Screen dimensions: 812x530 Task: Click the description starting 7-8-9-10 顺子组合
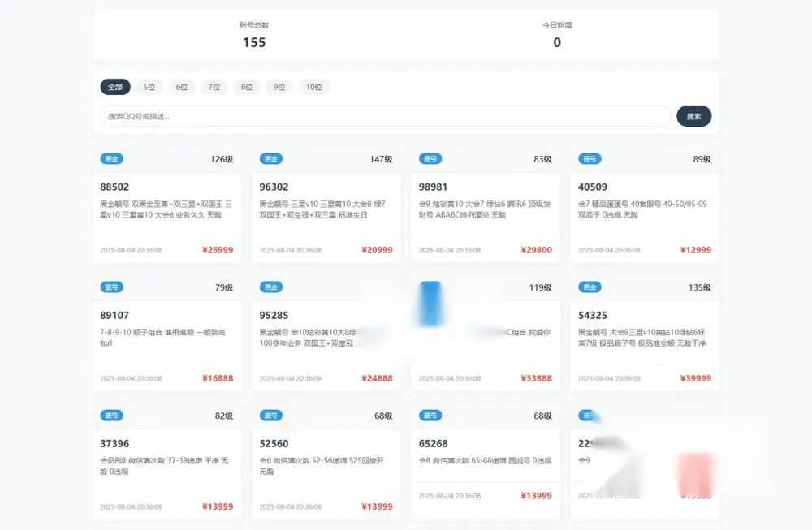(x=162, y=338)
